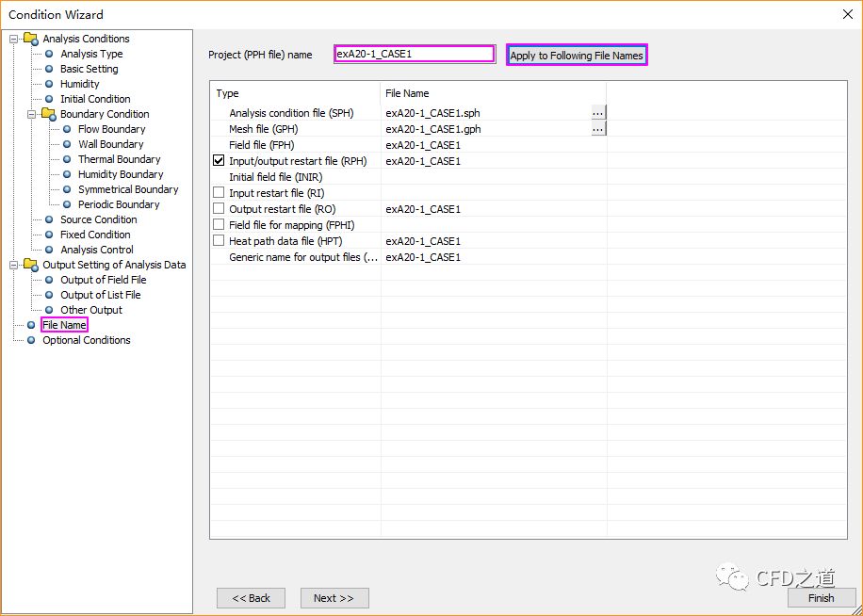Click the Analysis Conditions folder icon

click(31, 39)
